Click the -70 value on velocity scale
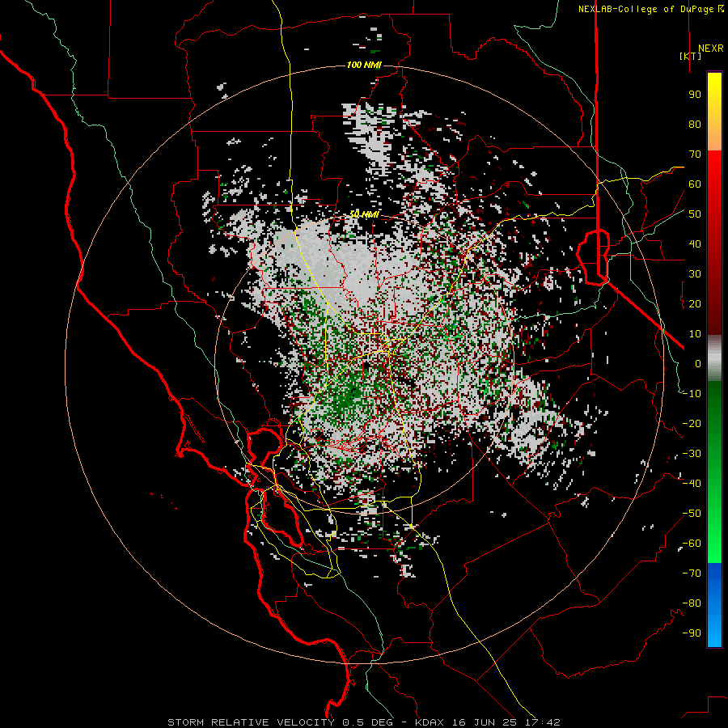 [692, 574]
